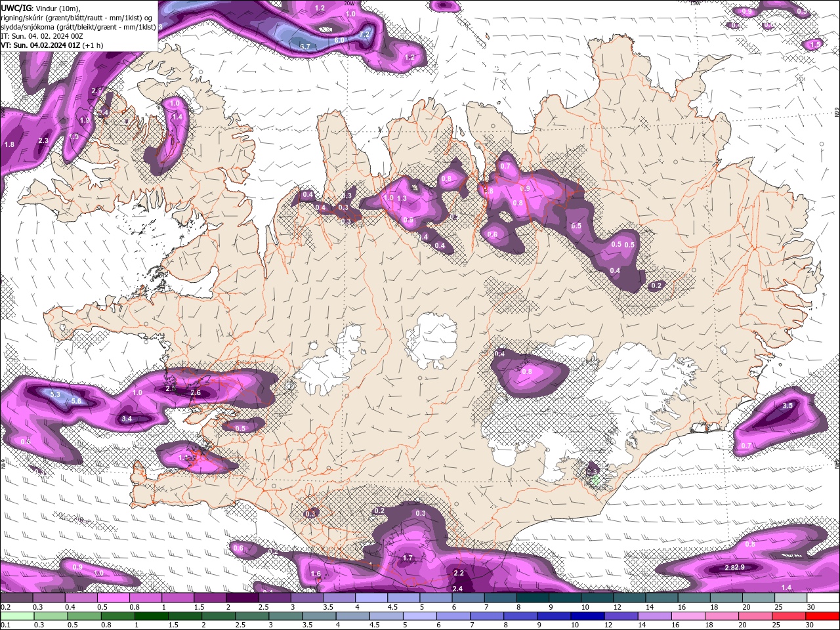Click the dark blue 10 swatch in the lower legend

pos(587,616)
